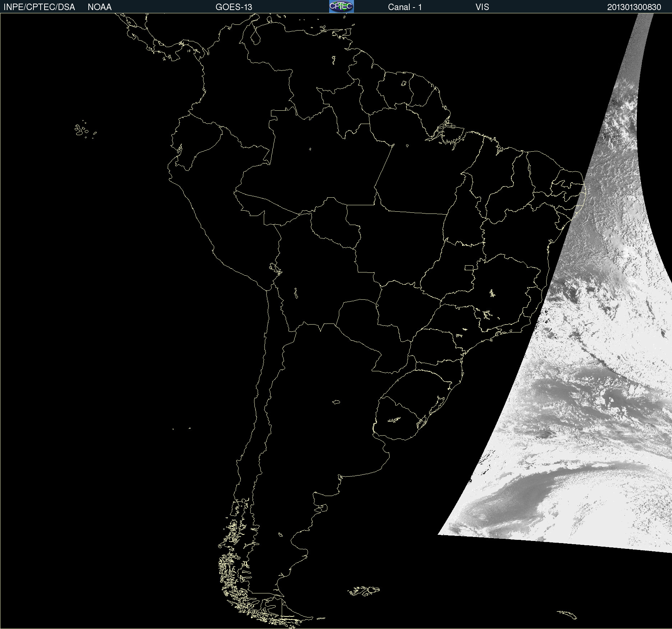Select the VIS channel label

point(482,7)
